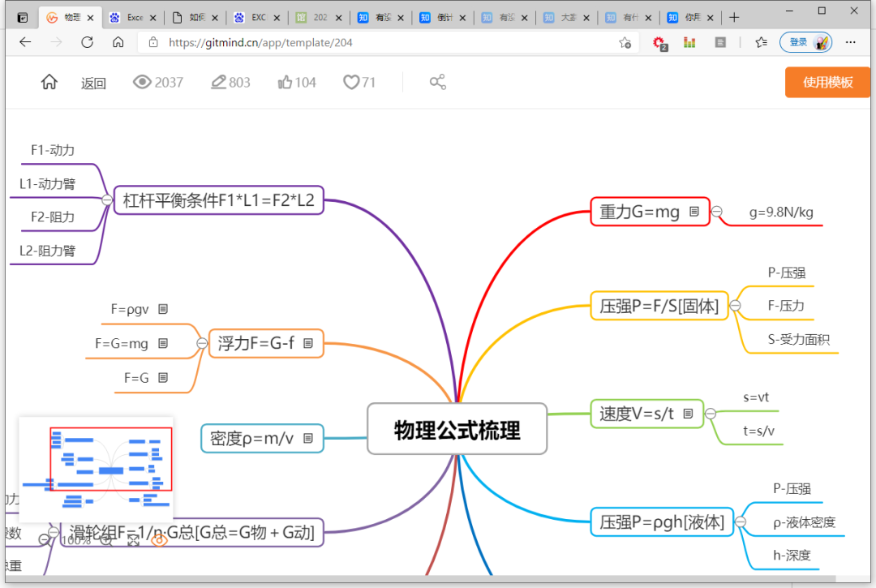Click the heart icon showing 71

(x=350, y=82)
